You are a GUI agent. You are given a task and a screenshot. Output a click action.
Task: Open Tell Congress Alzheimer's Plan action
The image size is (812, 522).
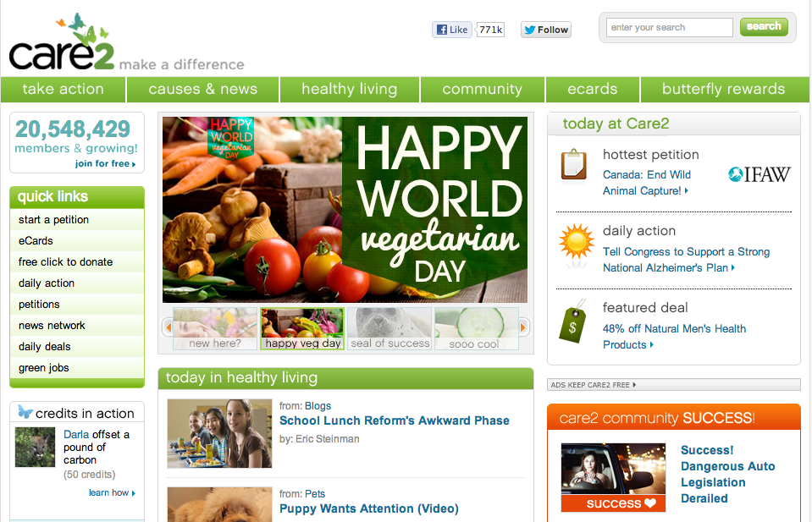686,260
